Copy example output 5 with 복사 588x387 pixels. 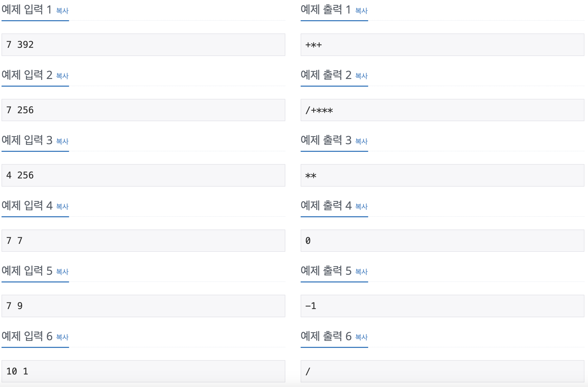361,272
